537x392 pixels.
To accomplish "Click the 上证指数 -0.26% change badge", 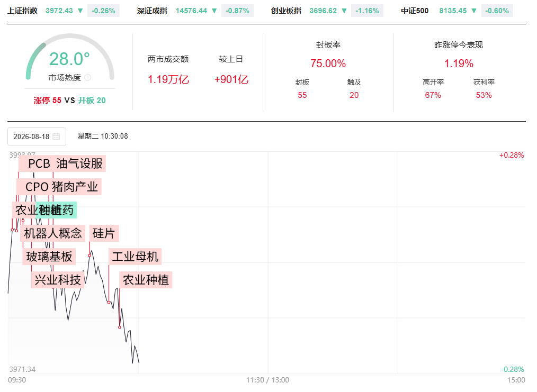I will [x=103, y=11].
